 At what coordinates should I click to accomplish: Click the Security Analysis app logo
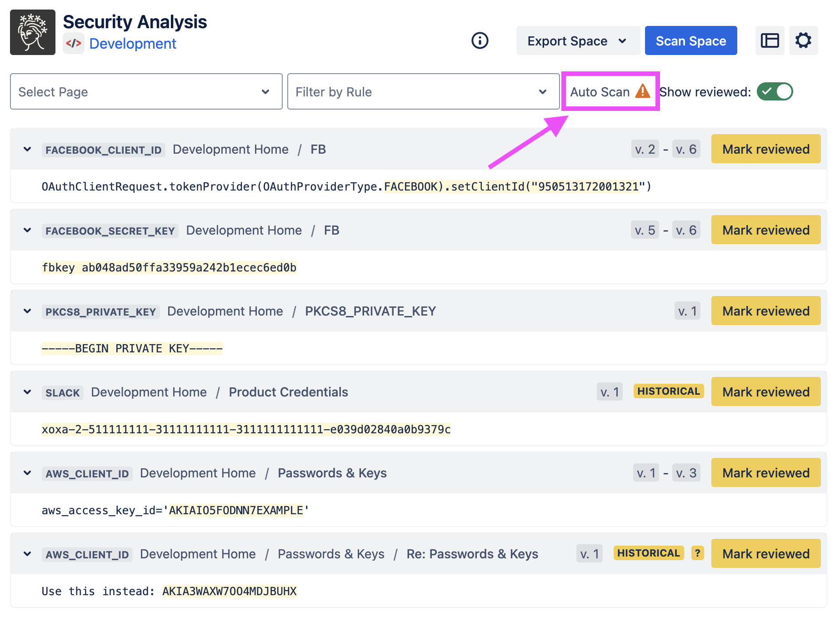(x=33, y=32)
